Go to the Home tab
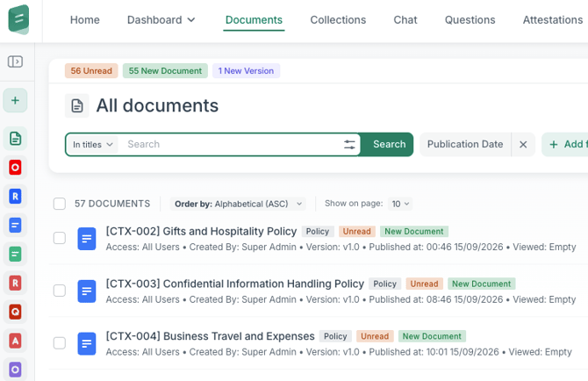 (85, 20)
